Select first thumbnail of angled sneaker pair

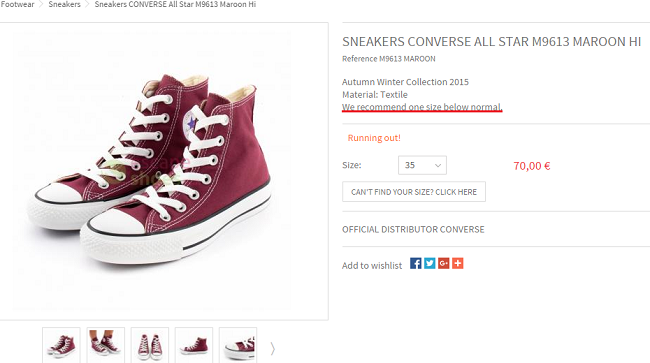[61, 346]
